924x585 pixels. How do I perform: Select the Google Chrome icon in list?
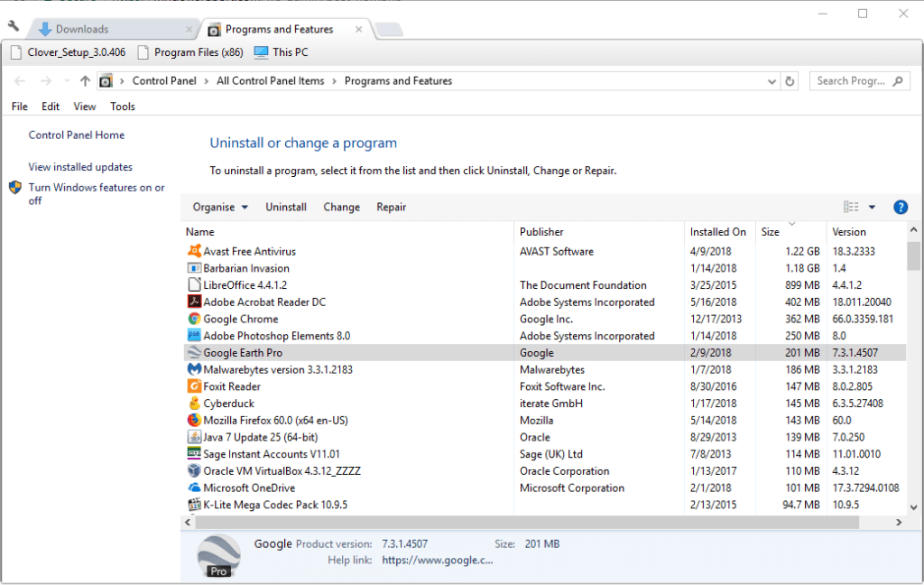[194, 320]
